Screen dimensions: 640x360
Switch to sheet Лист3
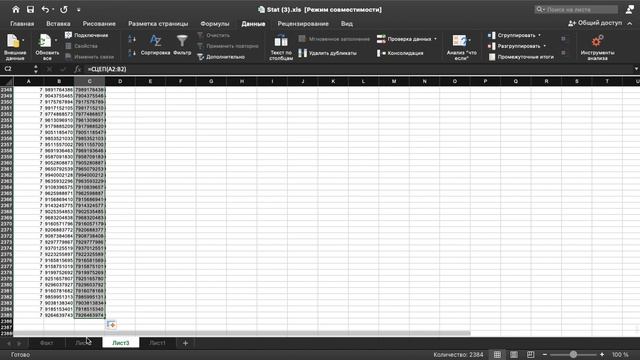coord(120,343)
